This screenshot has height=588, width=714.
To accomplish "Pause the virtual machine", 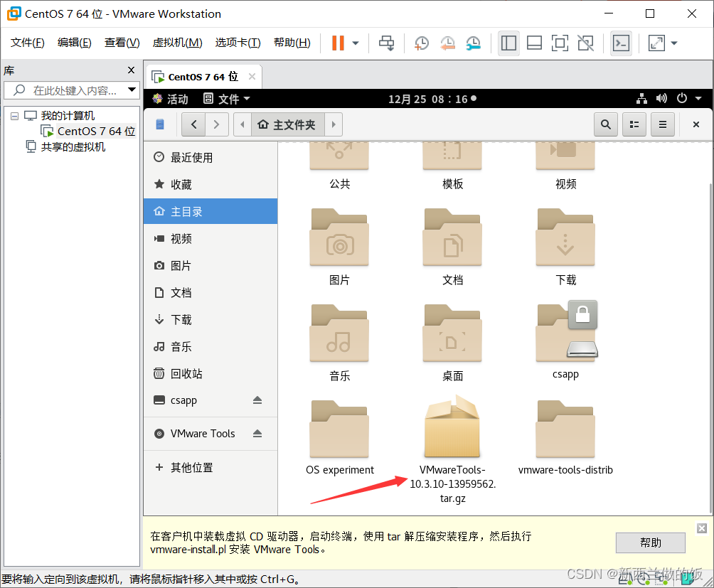I will (338, 43).
